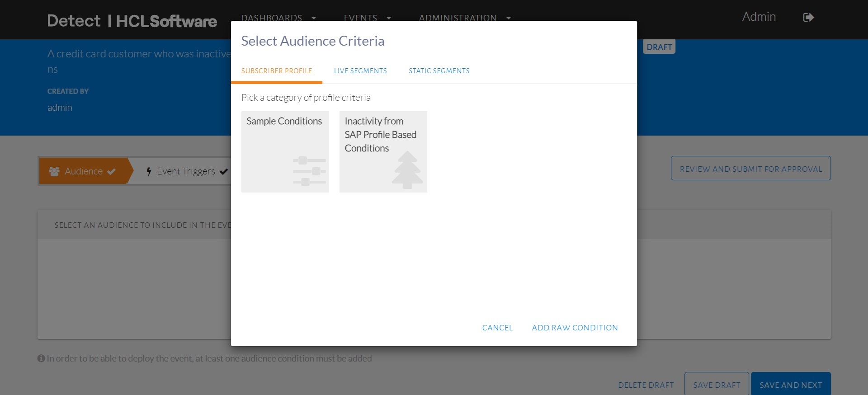
Task: Click the info icon beside deploy notice
Action: click(41, 358)
